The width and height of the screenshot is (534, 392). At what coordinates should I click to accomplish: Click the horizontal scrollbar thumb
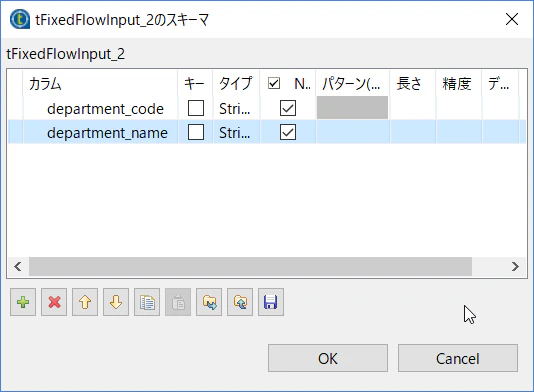250,266
